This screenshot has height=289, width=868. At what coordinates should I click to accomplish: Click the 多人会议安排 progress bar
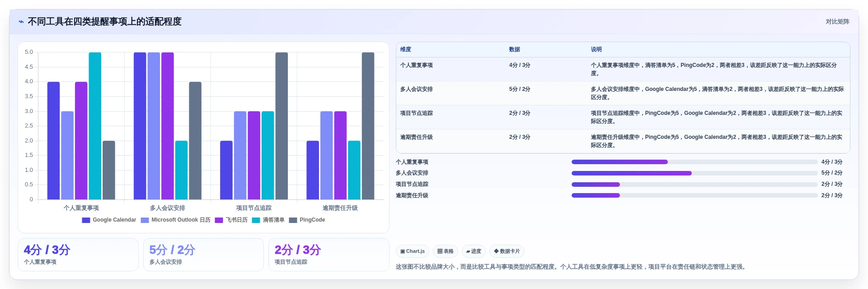click(694, 173)
